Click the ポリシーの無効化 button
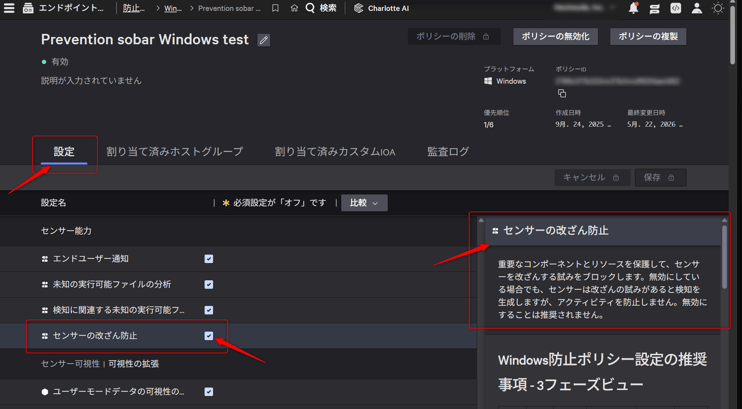This screenshot has width=742, height=409. [x=556, y=36]
